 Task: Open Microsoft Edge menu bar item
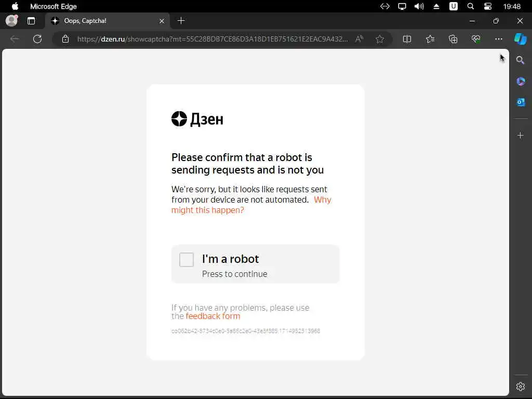[54, 6]
